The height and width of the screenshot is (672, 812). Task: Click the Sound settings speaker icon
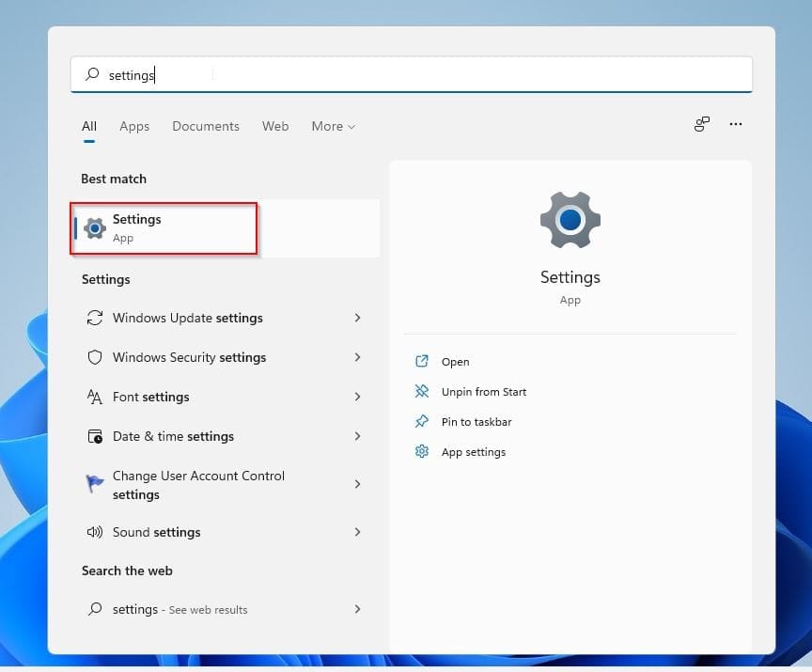click(95, 532)
